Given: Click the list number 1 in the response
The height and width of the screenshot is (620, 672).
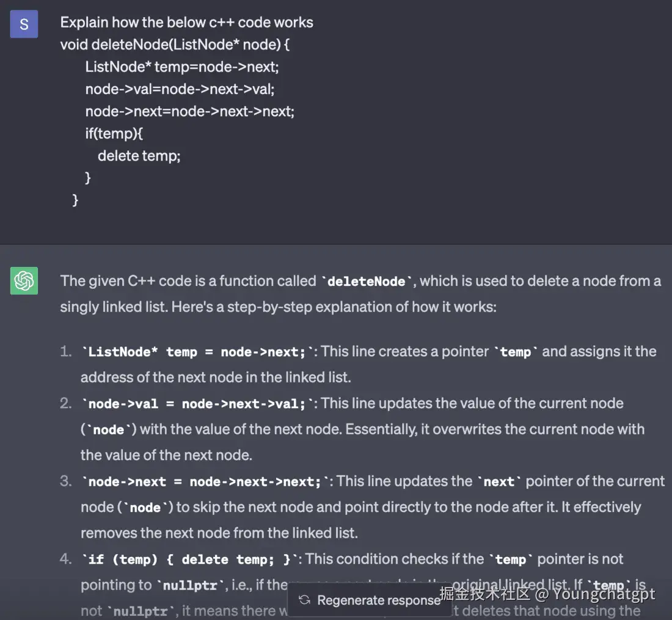Looking at the screenshot, I should tap(67, 352).
